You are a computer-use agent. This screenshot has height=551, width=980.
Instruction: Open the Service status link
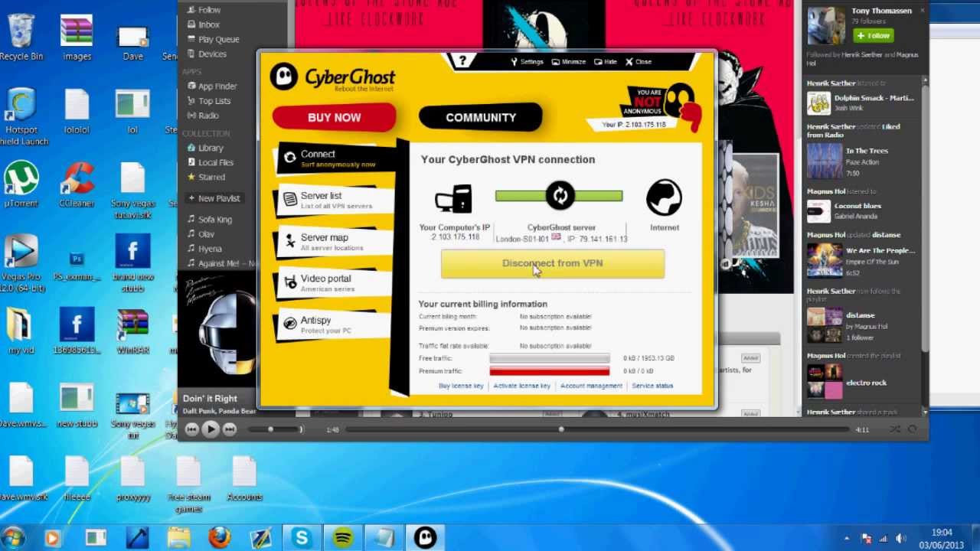pos(652,386)
